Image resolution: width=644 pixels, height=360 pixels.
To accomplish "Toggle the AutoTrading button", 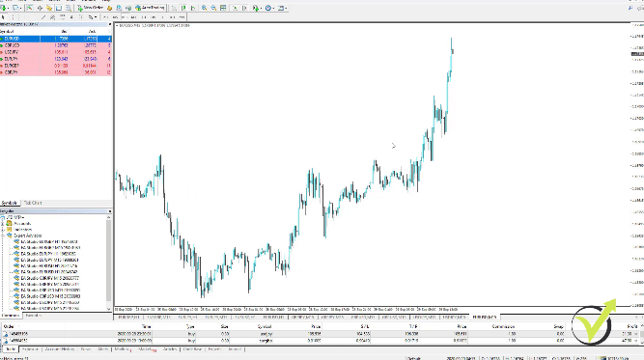I will [151, 8].
